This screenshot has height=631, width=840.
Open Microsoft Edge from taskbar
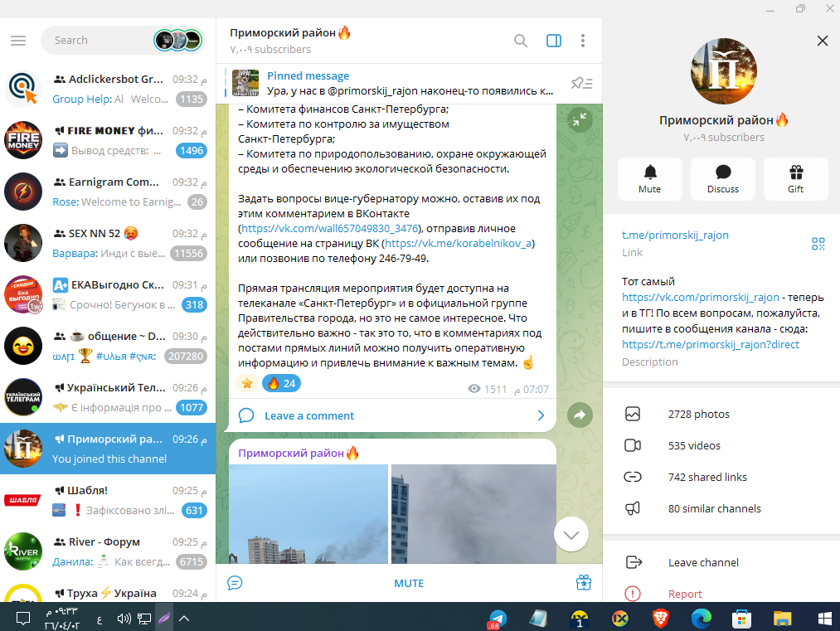click(701, 619)
